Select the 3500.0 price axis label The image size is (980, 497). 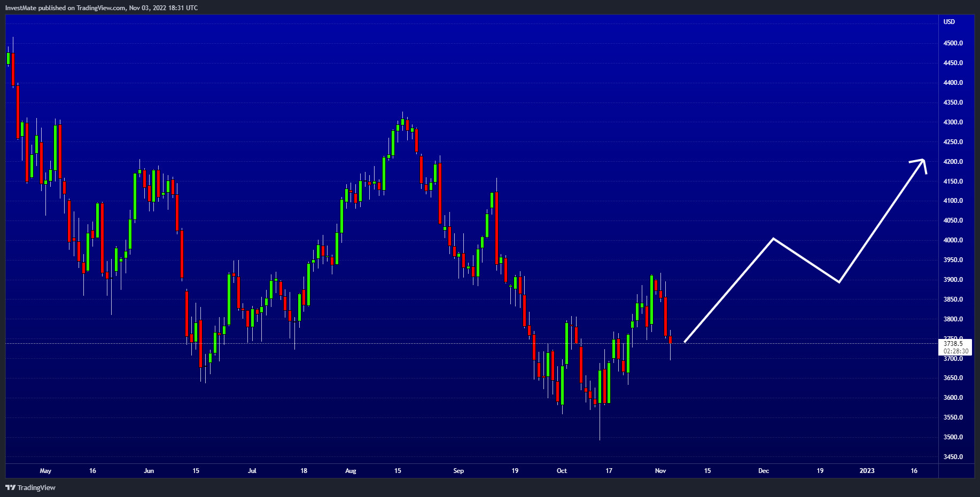pos(953,437)
